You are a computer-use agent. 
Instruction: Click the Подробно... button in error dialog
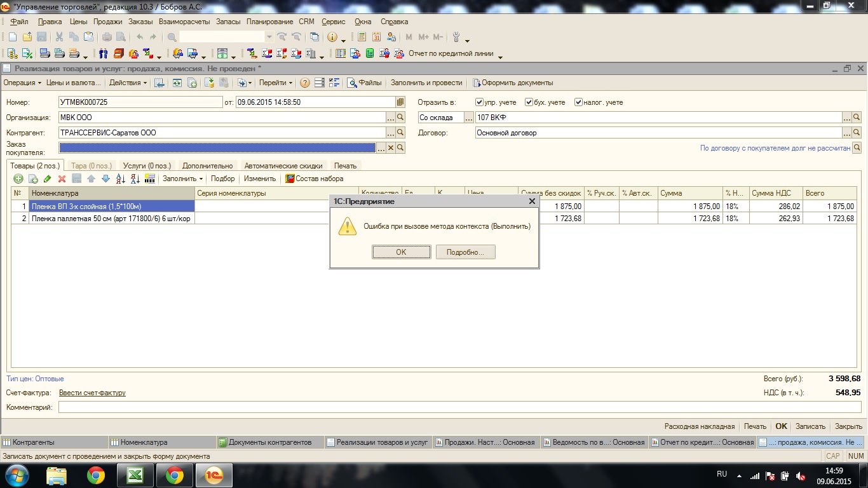pyautogui.click(x=465, y=252)
